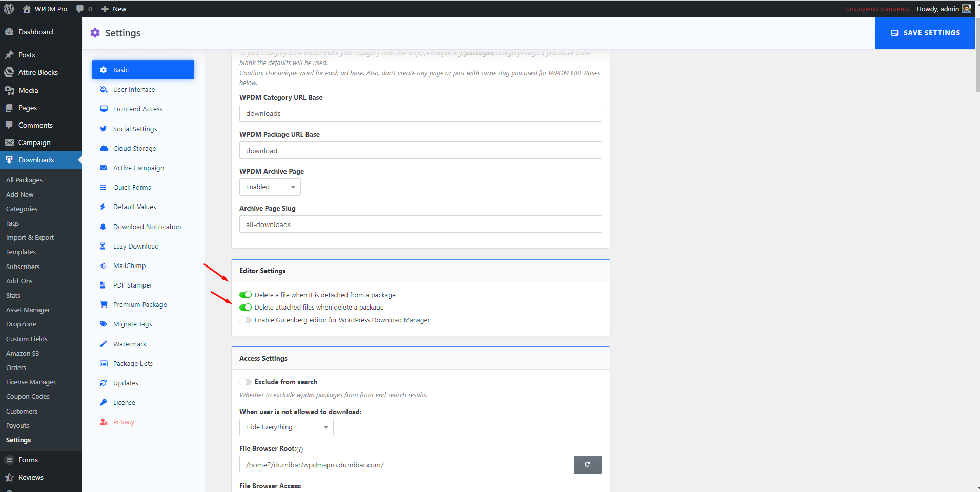Enable Gutenberg editor for WordPress Download Manager

[x=246, y=320]
